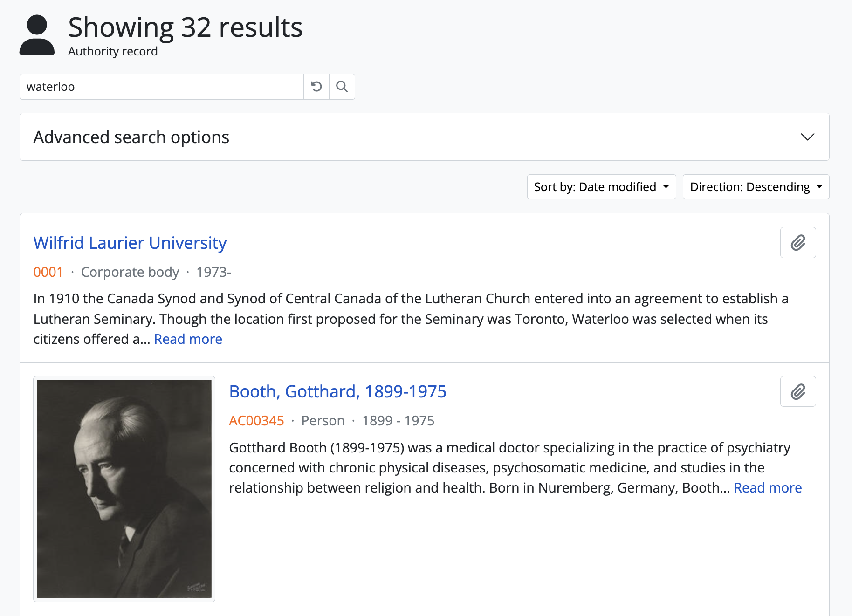Add Wilfrid Laurier University to clipboard via paperclip
This screenshot has width=852, height=616.
pos(797,243)
